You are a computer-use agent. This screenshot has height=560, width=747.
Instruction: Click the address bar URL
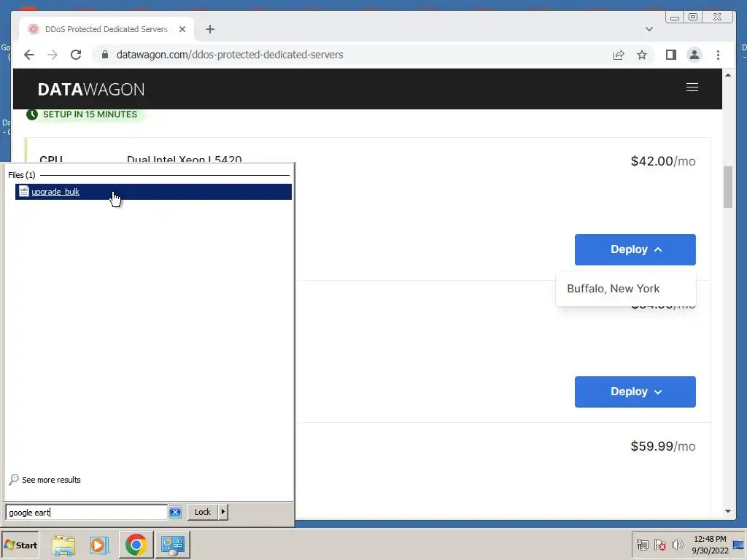(230, 55)
